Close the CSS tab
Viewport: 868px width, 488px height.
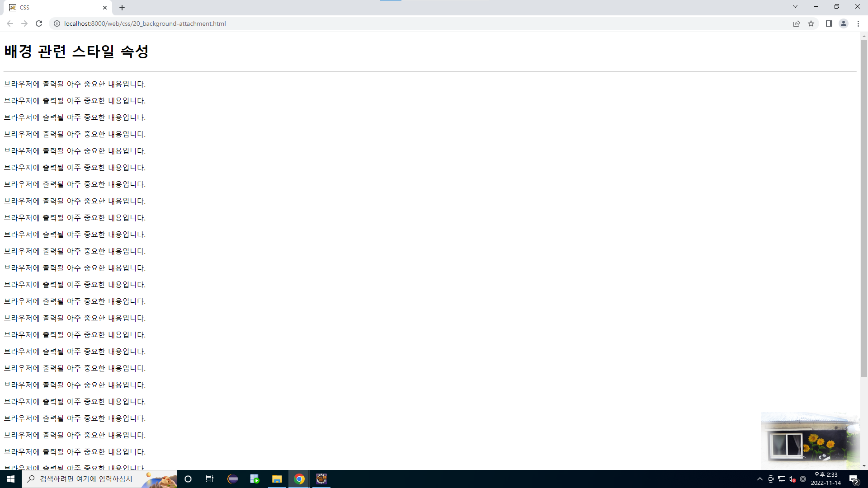point(105,8)
